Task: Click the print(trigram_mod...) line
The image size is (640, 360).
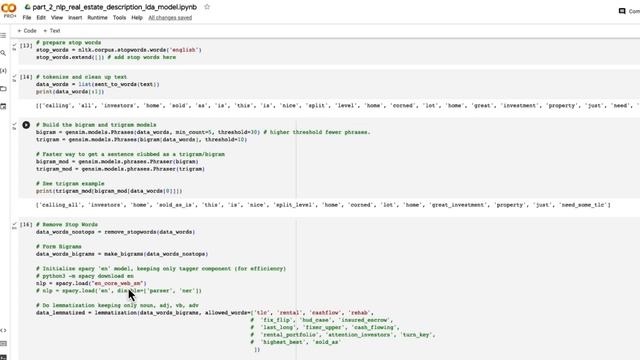Action: [109, 191]
